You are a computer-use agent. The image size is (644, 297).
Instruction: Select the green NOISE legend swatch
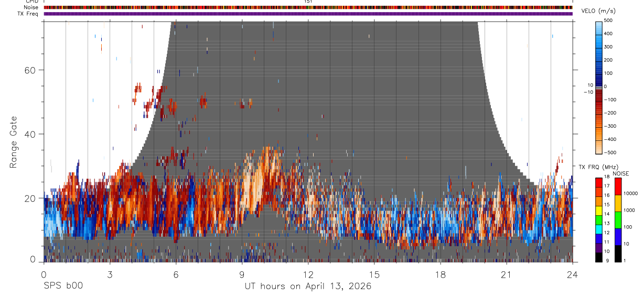coord(618,220)
